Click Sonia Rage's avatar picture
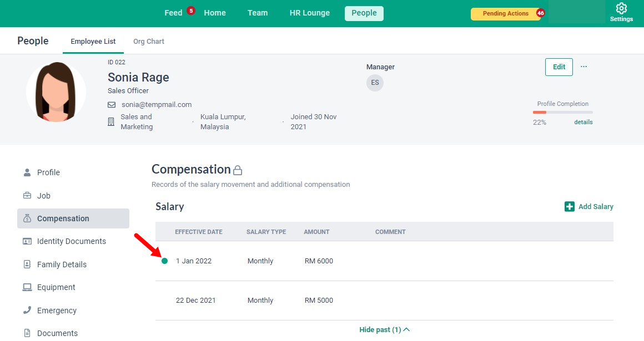 tap(56, 92)
